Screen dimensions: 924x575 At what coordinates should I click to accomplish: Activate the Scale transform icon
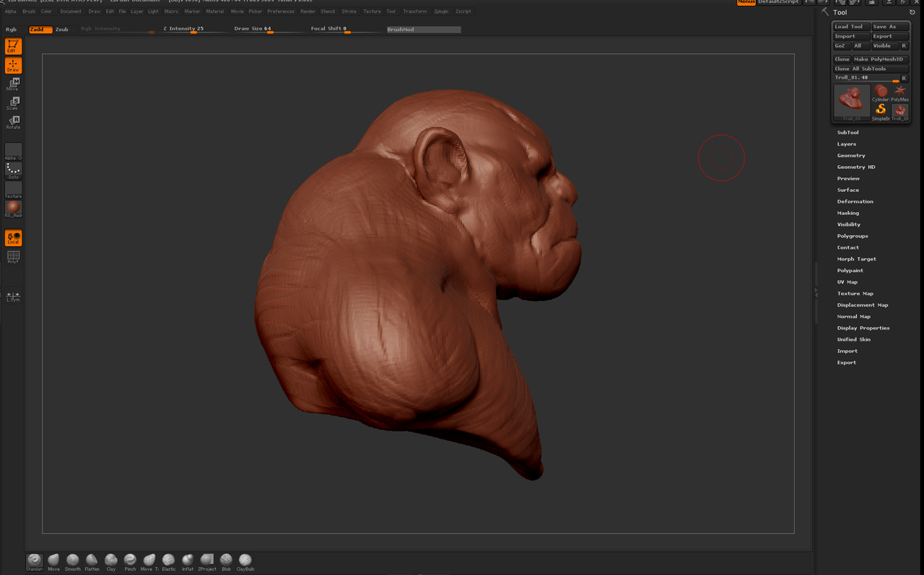(x=13, y=103)
